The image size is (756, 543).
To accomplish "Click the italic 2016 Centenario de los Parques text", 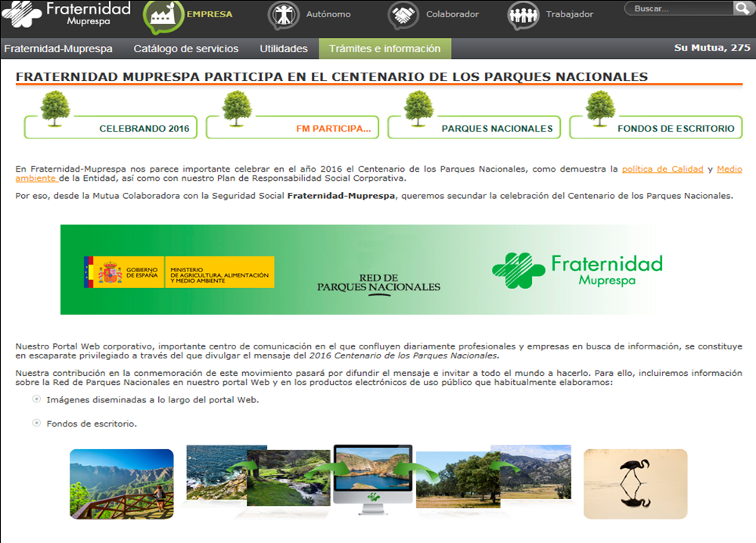I will pyautogui.click(x=404, y=355).
